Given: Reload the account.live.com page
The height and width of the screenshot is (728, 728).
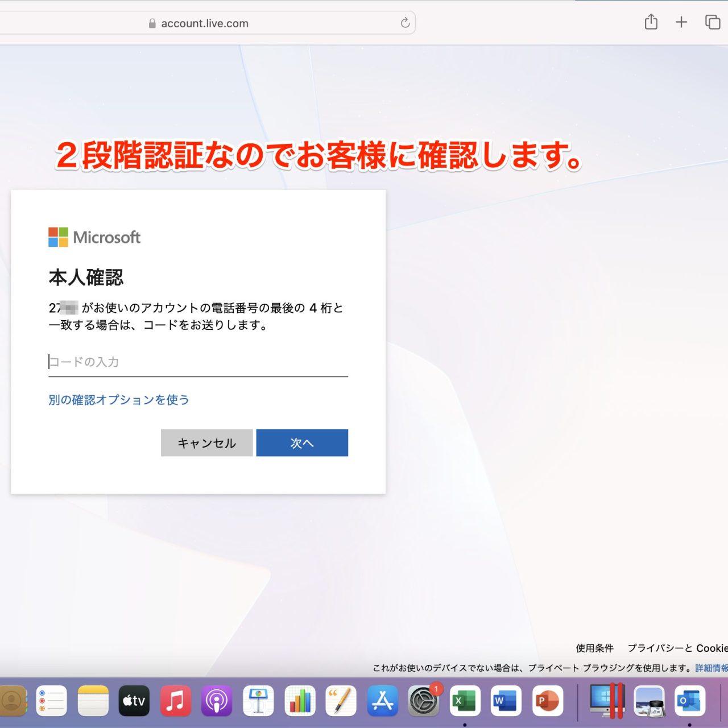Looking at the screenshot, I should 405,23.
